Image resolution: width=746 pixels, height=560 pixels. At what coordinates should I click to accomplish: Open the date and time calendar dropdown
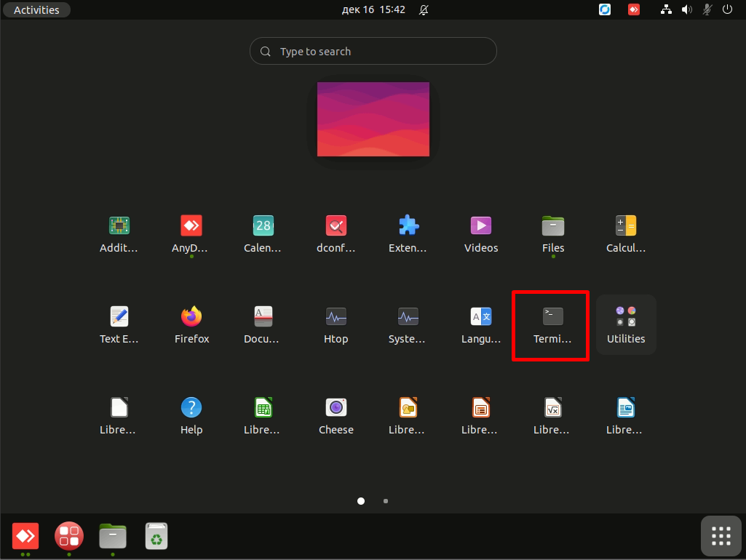click(373, 10)
